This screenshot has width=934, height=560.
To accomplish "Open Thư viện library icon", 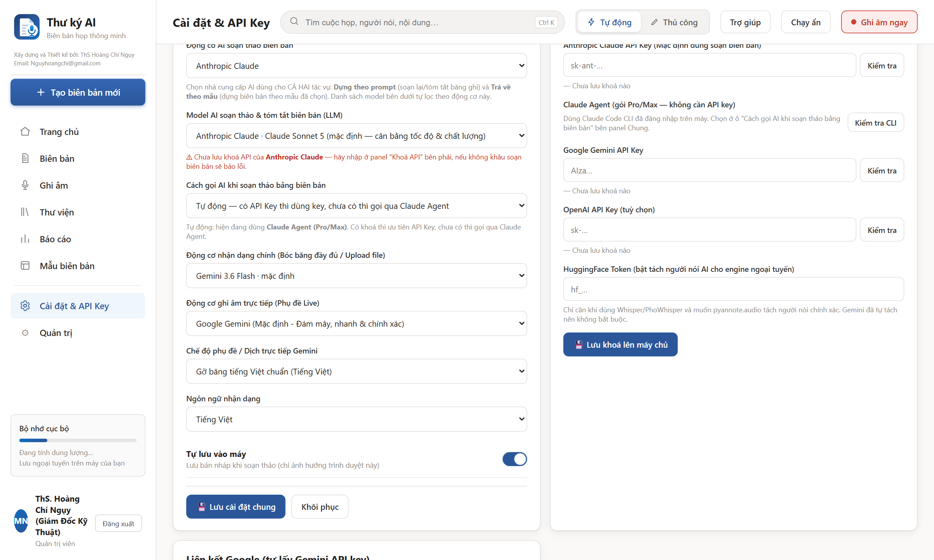I will tap(25, 212).
